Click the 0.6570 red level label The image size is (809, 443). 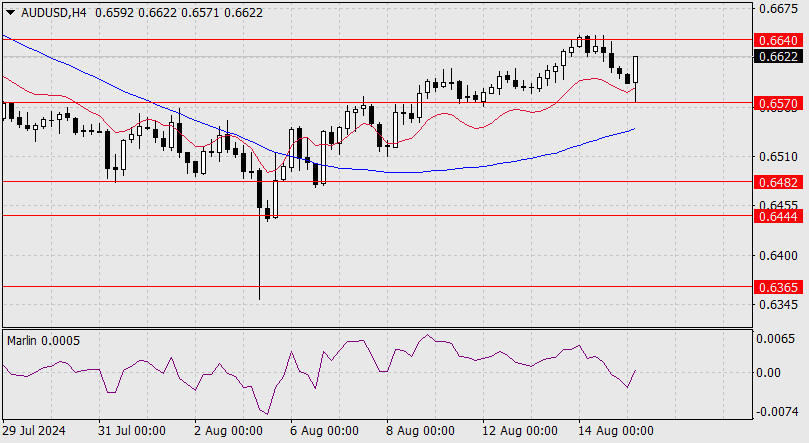pos(779,104)
